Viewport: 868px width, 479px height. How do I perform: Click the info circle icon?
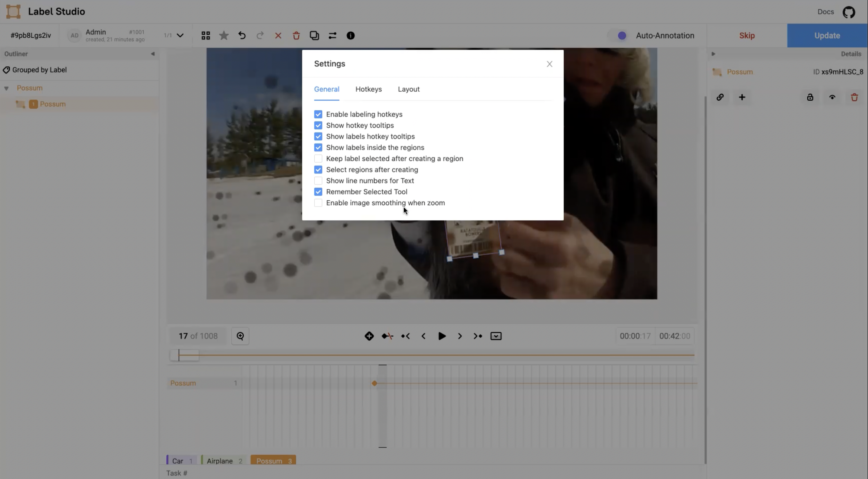point(350,35)
